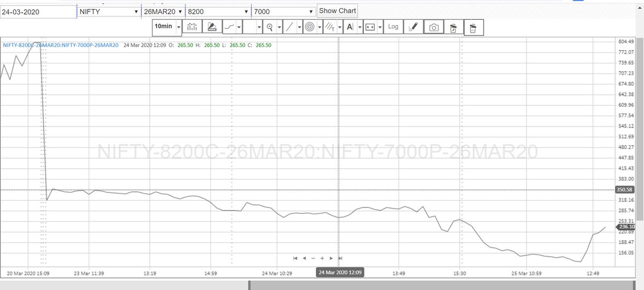Image resolution: width=644 pixels, height=290 pixels.
Task: Click the pencil drawing settings icon
Action: point(413,27)
